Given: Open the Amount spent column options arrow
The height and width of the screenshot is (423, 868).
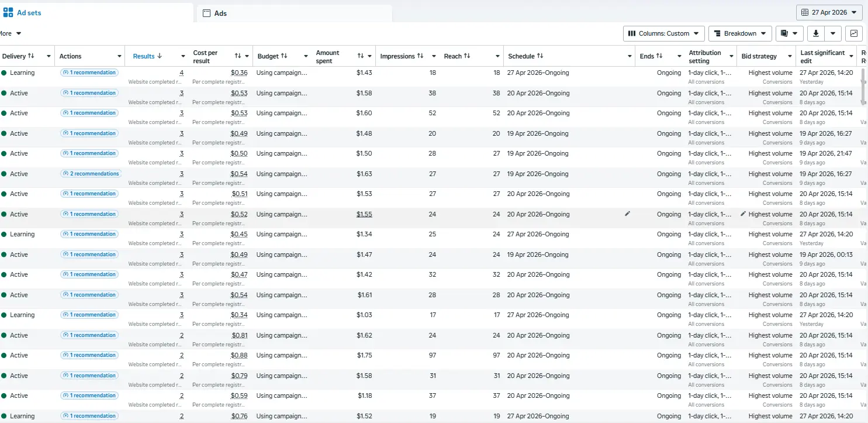Looking at the screenshot, I should (x=369, y=56).
